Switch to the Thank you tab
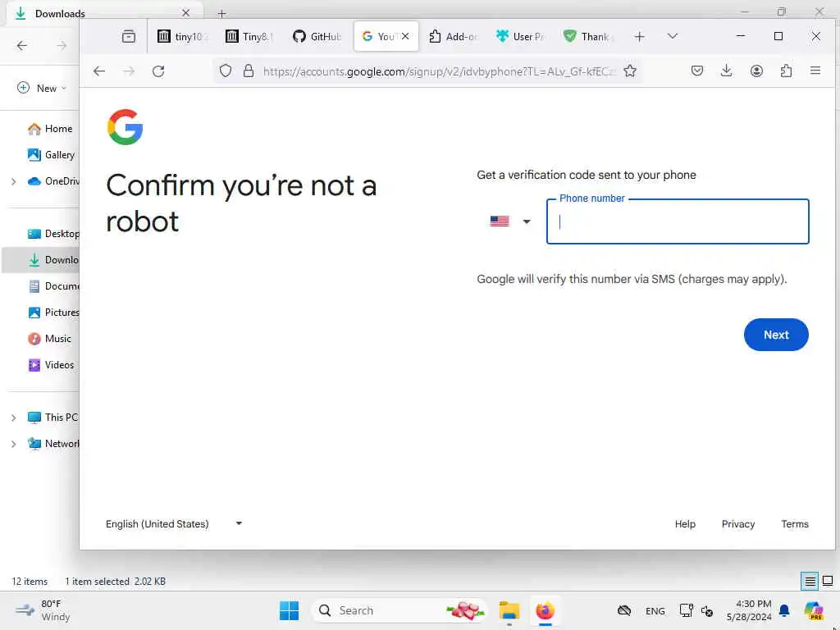The height and width of the screenshot is (630, 840). (588, 36)
